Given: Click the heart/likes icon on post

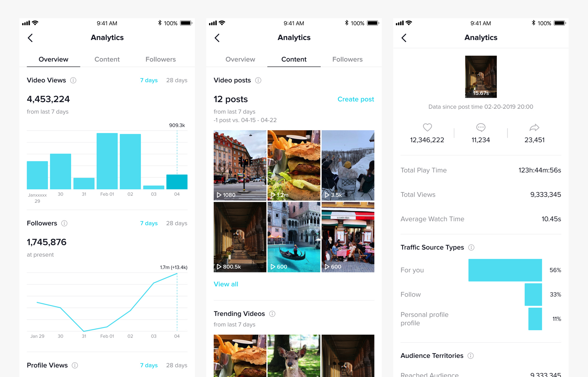Looking at the screenshot, I should (x=427, y=127).
